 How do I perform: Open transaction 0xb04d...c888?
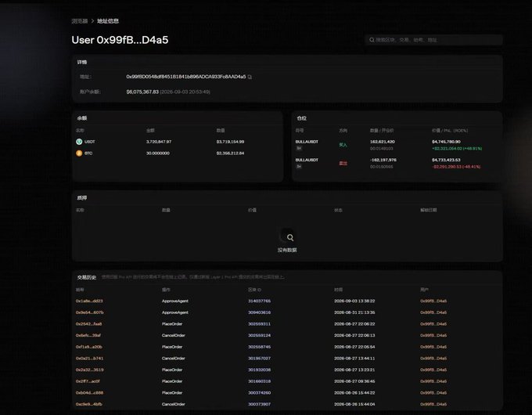89,393
